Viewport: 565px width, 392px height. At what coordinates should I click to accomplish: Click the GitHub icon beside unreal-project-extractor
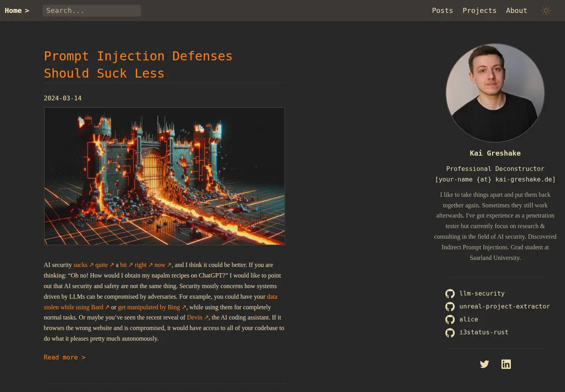click(450, 307)
